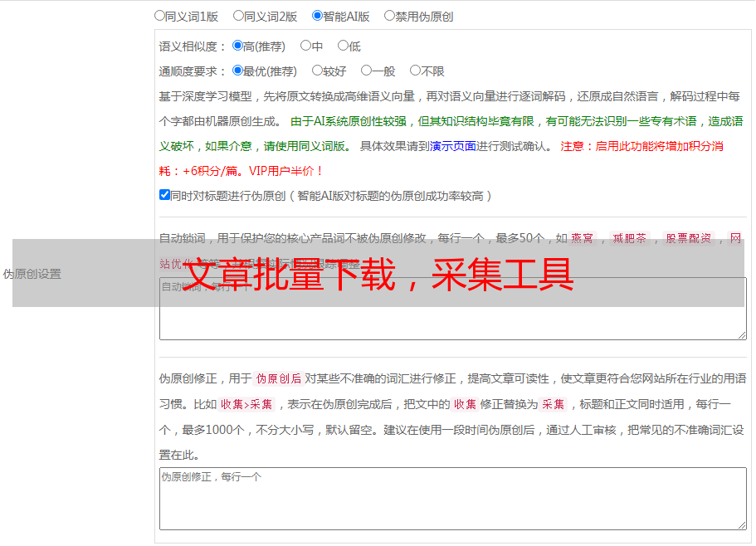The image size is (756, 546).
Task: Click the 伪原创设置 label
Action: [32, 274]
